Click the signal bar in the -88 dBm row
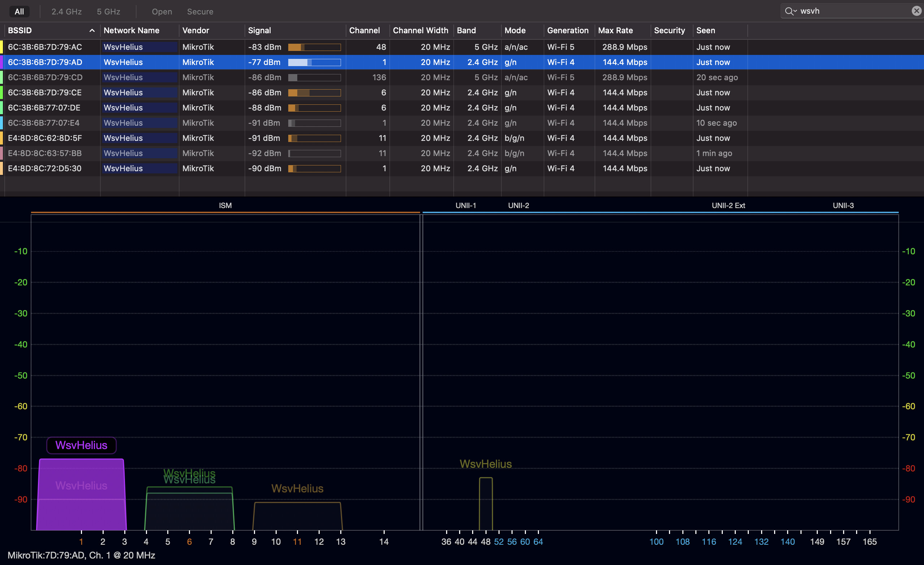This screenshot has height=565, width=924. 314,108
